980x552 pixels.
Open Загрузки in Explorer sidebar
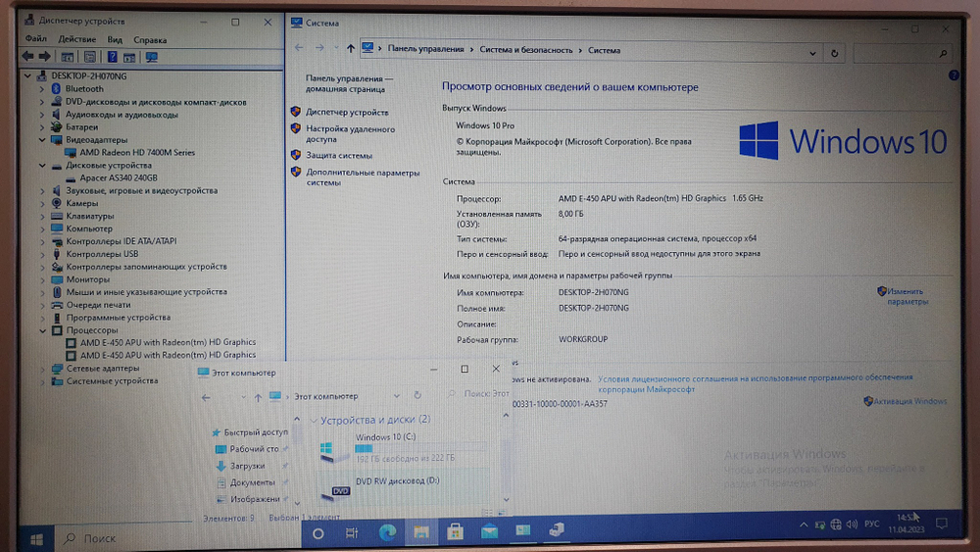coord(248,466)
